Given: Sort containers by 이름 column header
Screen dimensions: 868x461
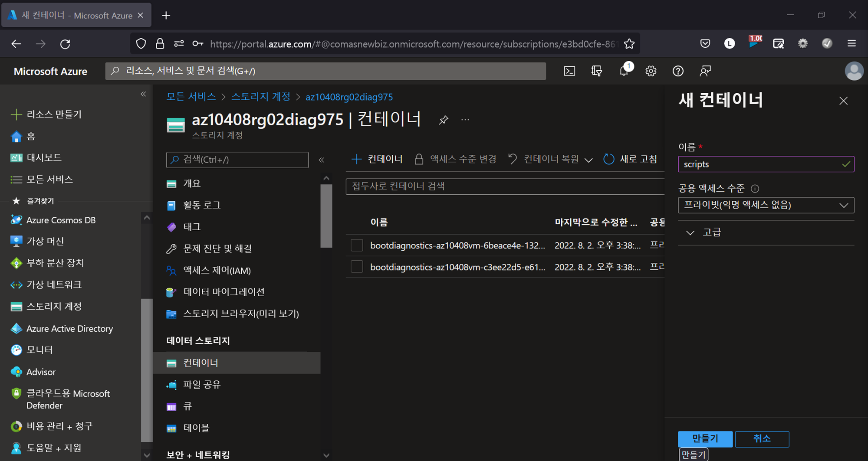Looking at the screenshot, I should pos(379,222).
